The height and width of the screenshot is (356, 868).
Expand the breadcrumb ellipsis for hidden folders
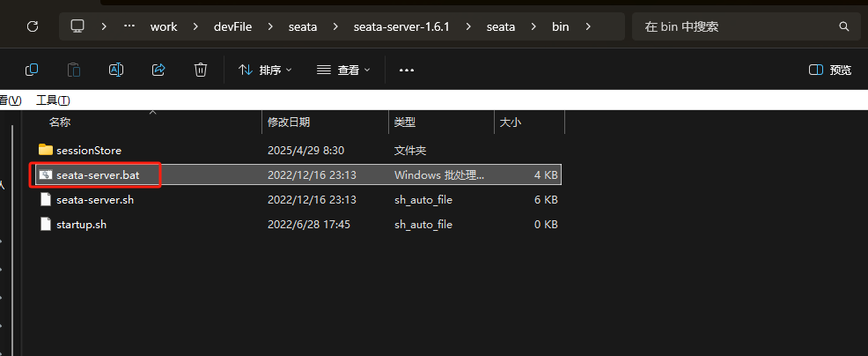129,26
